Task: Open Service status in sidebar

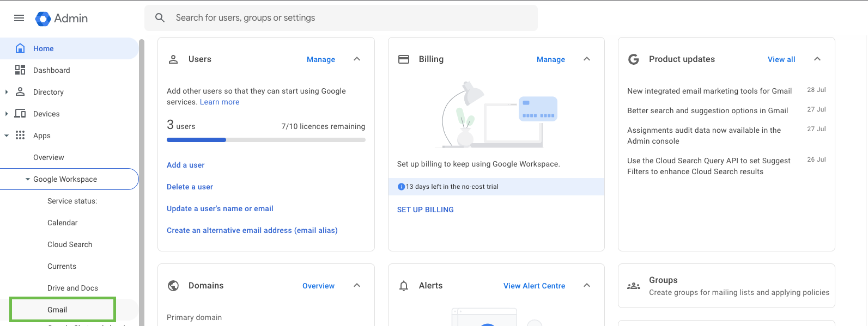Action: [x=69, y=201]
